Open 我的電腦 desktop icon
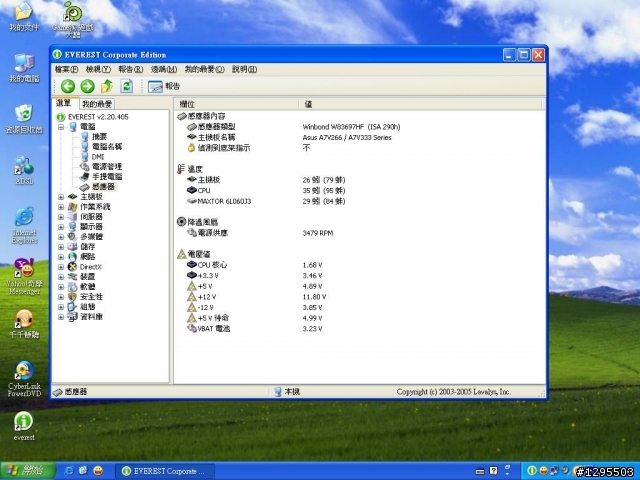This screenshot has width=640, height=480. pos(24,68)
